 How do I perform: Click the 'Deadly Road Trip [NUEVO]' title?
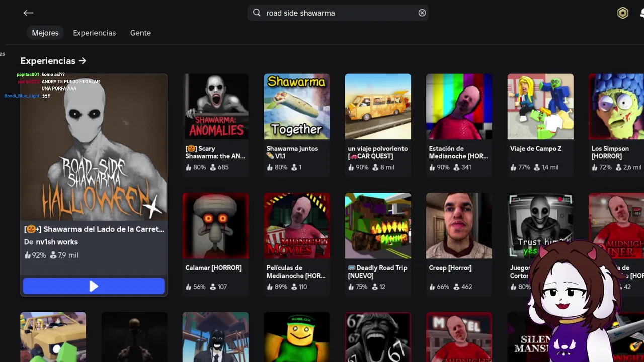(377, 271)
